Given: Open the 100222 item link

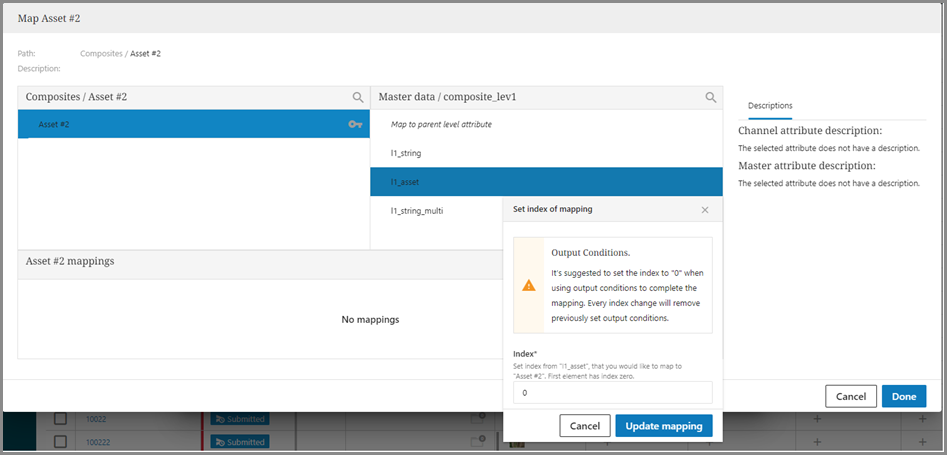Looking at the screenshot, I should coord(100,441).
